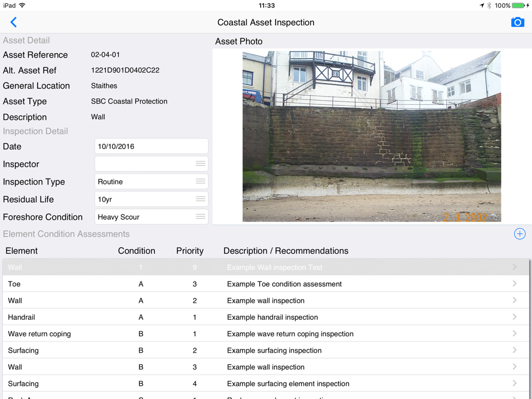Screen dimensions: 532x399
Task: Open the Inspector picker list
Action: point(151,164)
